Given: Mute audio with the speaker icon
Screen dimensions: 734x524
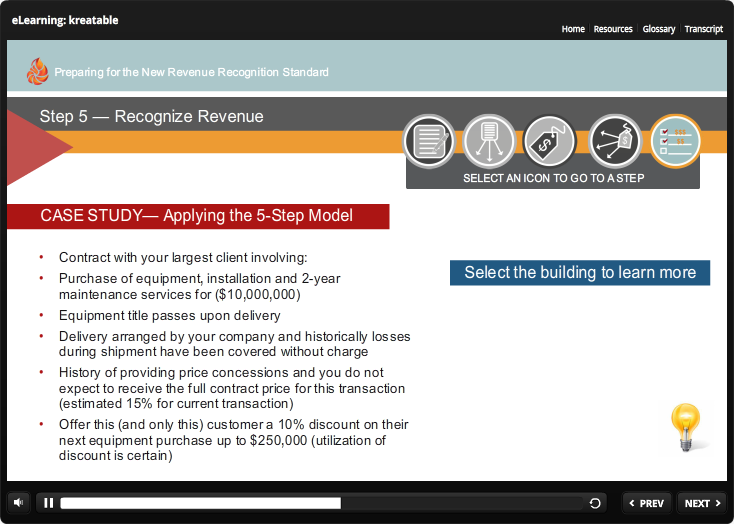Looking at the screenshot, I should pos(19,503).
